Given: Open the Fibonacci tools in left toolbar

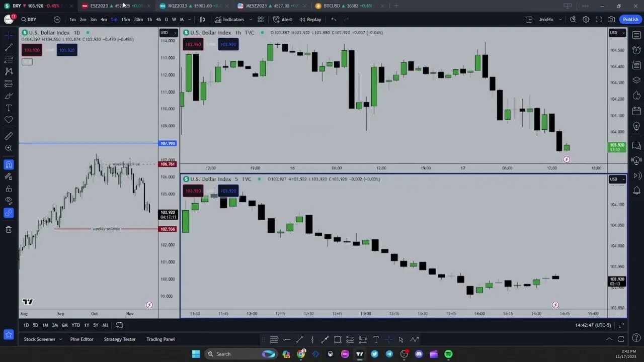Looking at the screenshot, I should pyautogui.click(x=9, y=59).
